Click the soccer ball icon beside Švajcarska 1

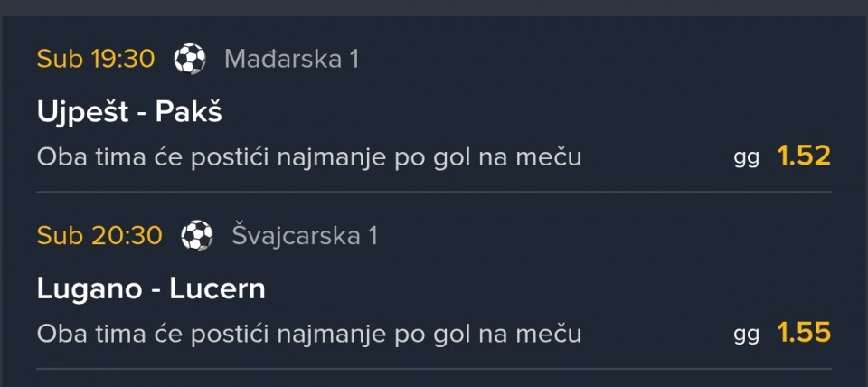197,235
